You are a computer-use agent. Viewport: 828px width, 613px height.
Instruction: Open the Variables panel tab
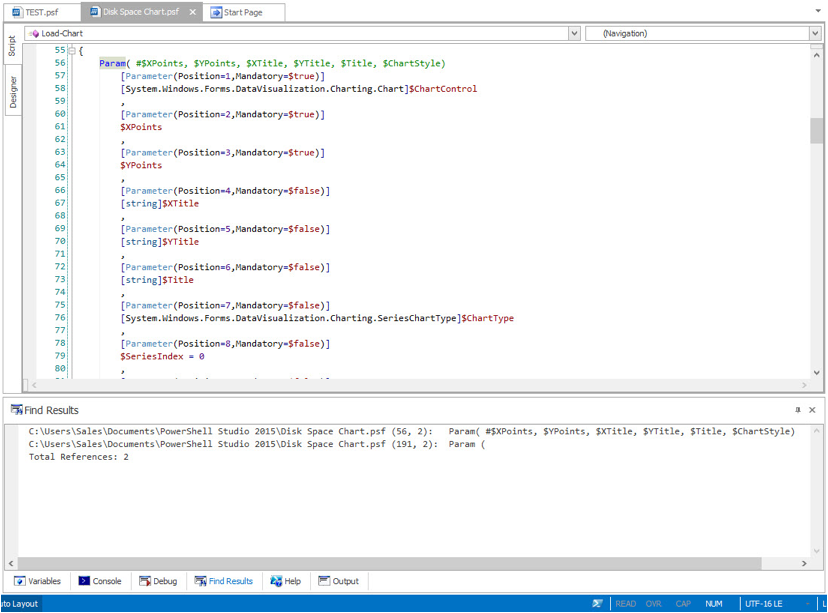coord(38,581)
